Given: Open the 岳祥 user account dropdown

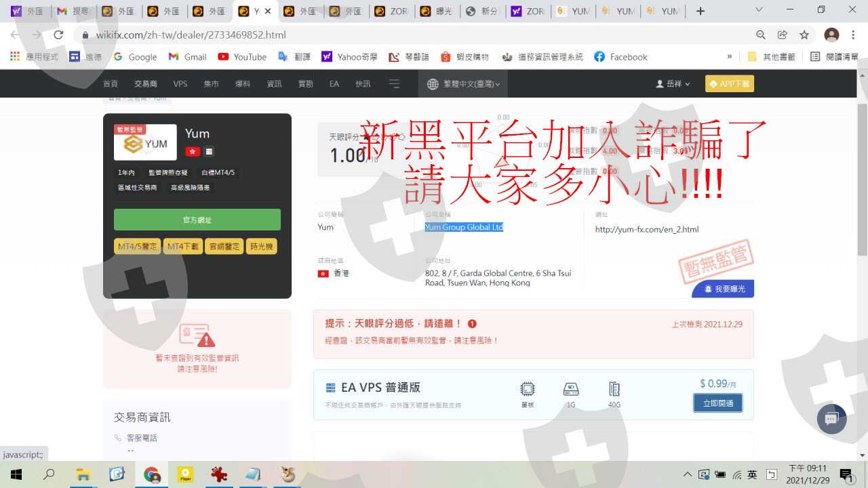Looking at the screenshot, I should tap(673, 84).
